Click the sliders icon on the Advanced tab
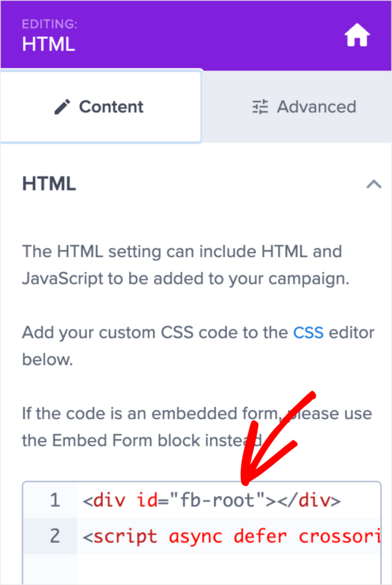The height and width of the screenshot is (585, 392). (x=259, y=106)
